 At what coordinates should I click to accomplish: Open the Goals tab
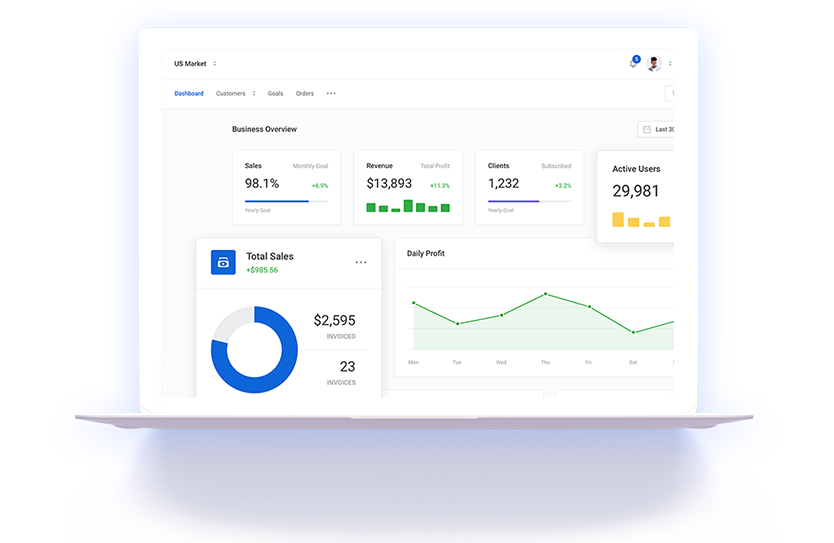pyautogui.click(x=275, y=94)
